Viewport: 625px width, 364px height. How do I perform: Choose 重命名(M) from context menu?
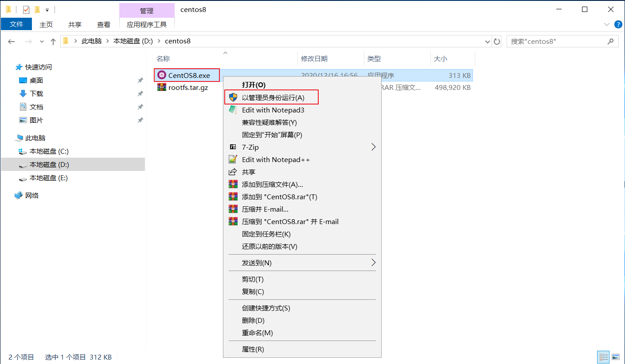257,333
